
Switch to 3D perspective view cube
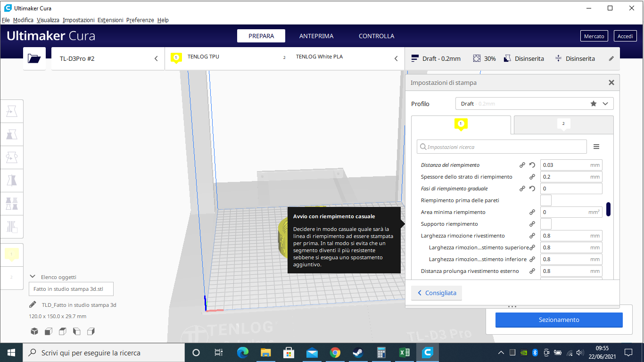(x=34, y=331)
